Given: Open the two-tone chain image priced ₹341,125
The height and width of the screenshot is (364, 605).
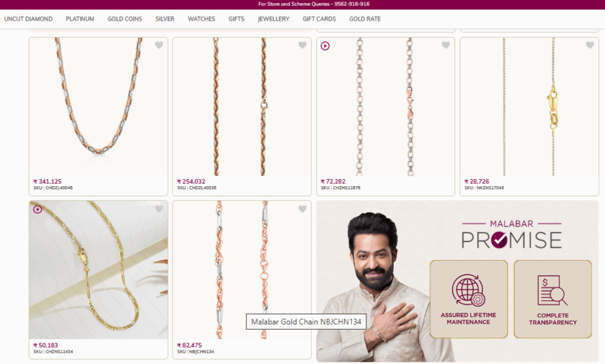Looking at the screenshot, I should click(x=99, y=106).
